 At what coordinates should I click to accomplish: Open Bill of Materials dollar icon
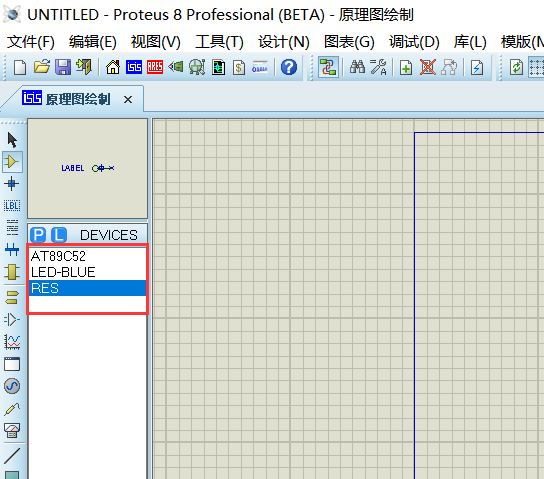click(239, 67)
